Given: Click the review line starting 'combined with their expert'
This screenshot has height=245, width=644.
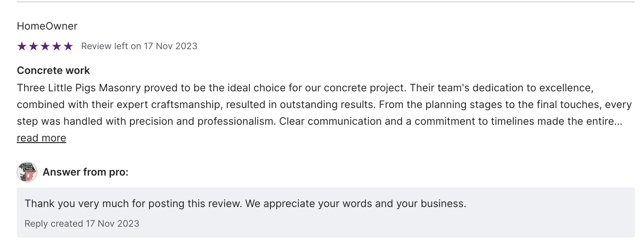Looking at the screenshot, I should click(324, 104).
